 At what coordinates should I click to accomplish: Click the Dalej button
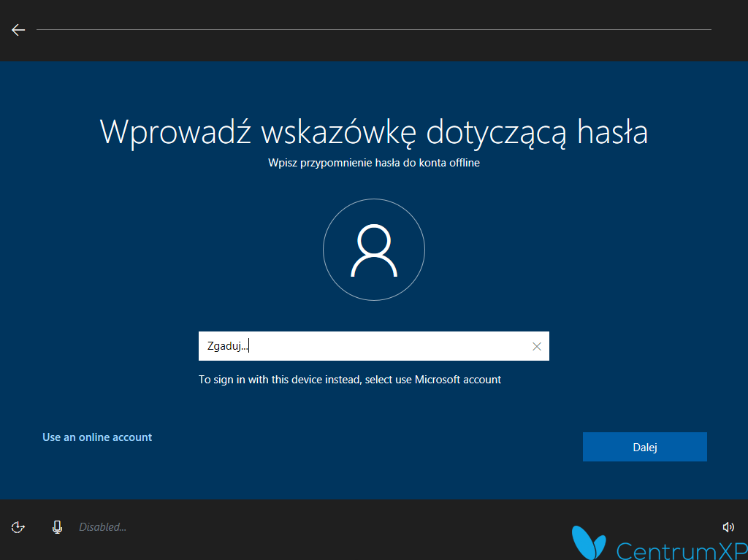(x=644, y=447)
